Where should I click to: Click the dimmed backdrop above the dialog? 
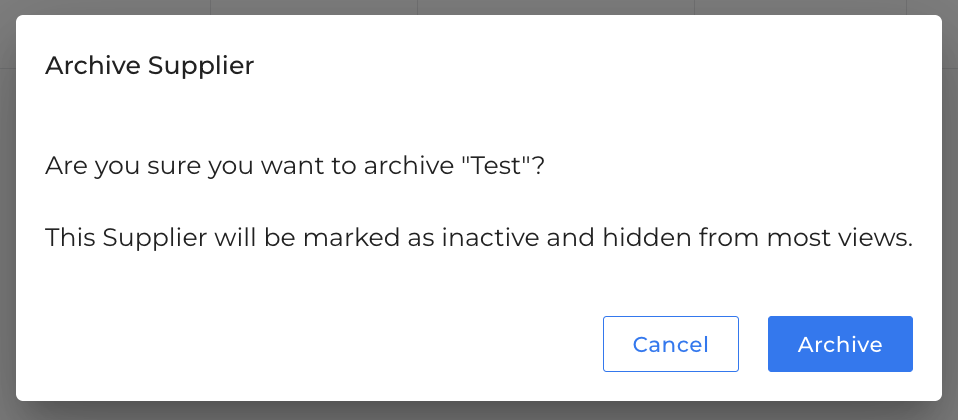point(479,7)
